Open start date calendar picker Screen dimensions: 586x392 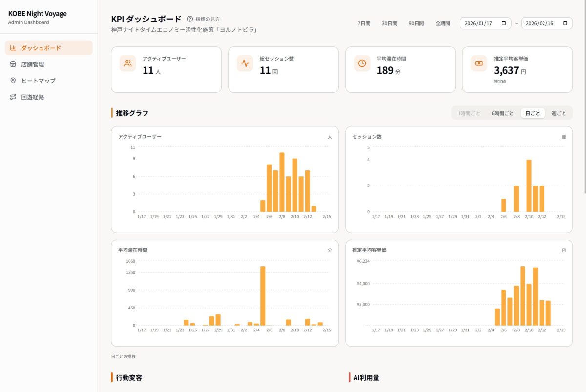pyautogui.click(x=504, y=23)
